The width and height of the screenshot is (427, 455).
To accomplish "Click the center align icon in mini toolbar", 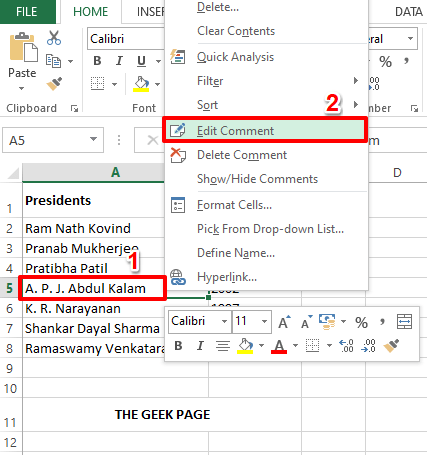I will point(223,346).
